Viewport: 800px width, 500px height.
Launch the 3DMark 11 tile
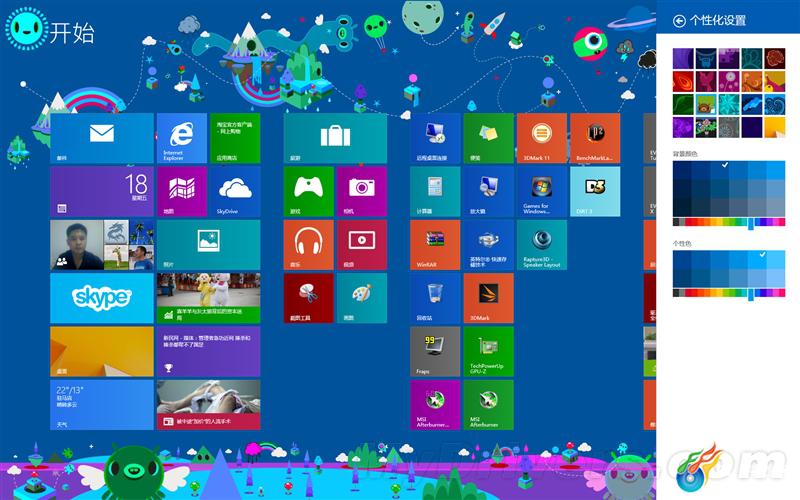(542, 138)
